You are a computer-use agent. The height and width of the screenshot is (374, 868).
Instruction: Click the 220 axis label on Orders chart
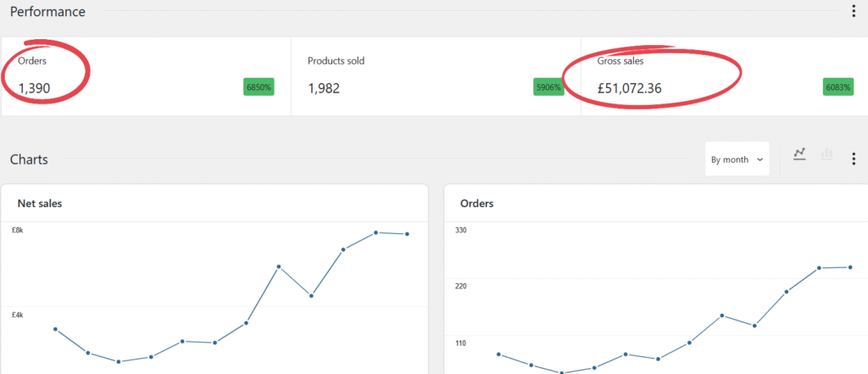[x=461, y=286]
